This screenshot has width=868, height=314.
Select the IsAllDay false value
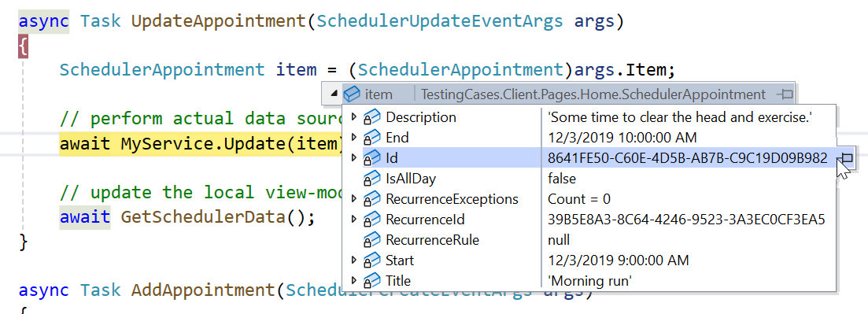[562, 179]
